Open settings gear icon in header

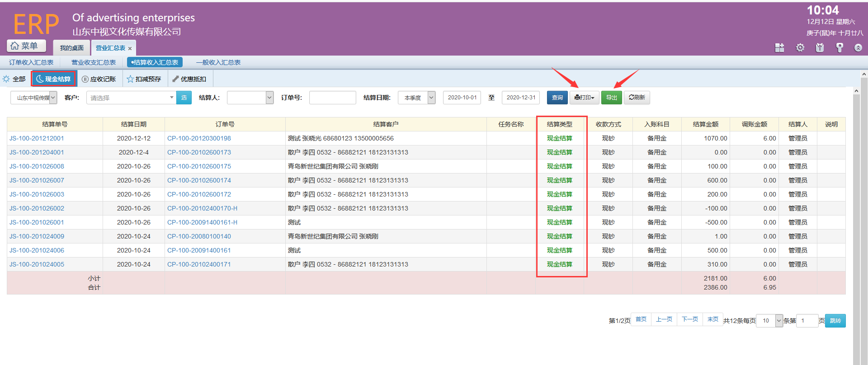tap(800, 47)
